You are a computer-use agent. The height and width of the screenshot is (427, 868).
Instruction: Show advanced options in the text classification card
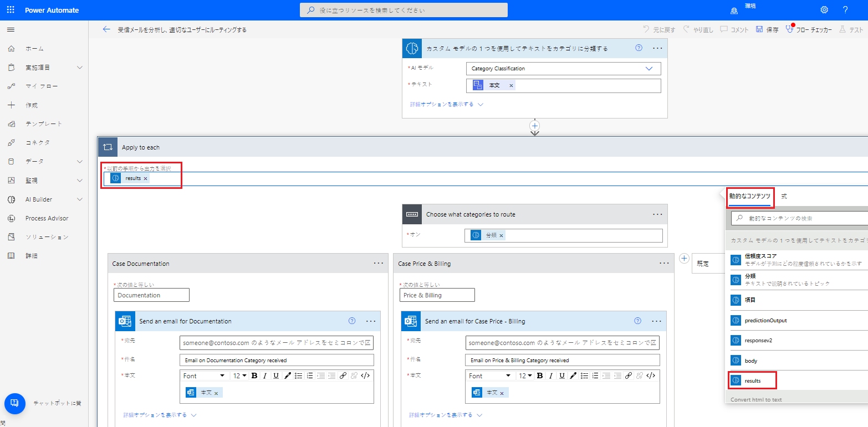447,104
